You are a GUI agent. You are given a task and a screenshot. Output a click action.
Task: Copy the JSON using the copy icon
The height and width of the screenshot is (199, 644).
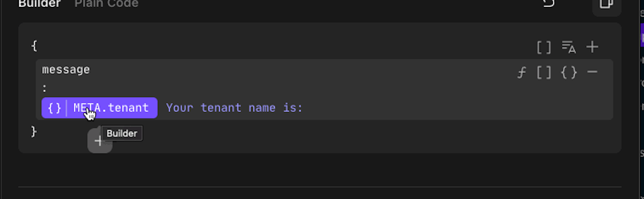(606, 4)
